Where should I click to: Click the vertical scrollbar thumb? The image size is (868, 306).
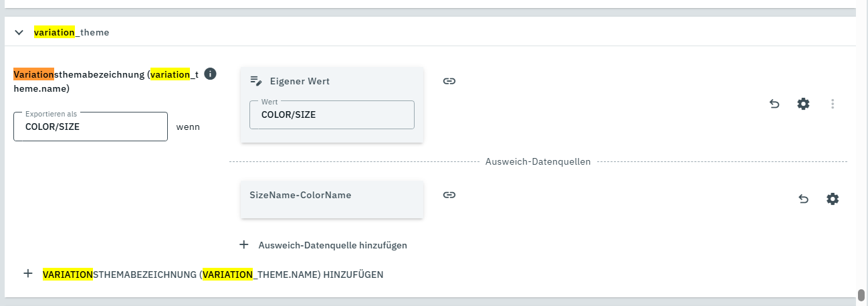pos(861,295)
